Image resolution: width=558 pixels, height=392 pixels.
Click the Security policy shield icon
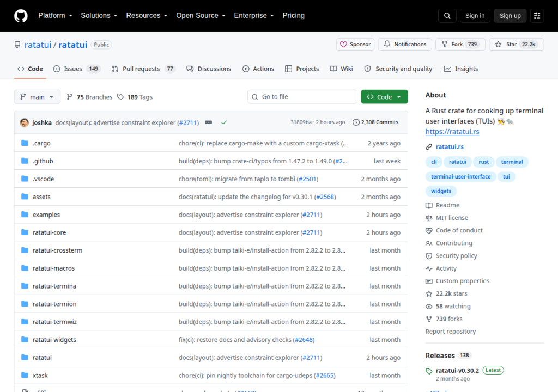point(429,256)
